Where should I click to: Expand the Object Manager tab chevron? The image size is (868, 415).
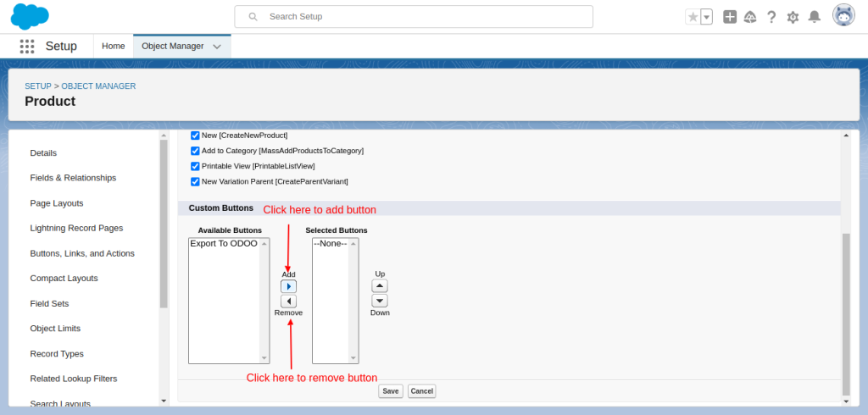(217, 47)
